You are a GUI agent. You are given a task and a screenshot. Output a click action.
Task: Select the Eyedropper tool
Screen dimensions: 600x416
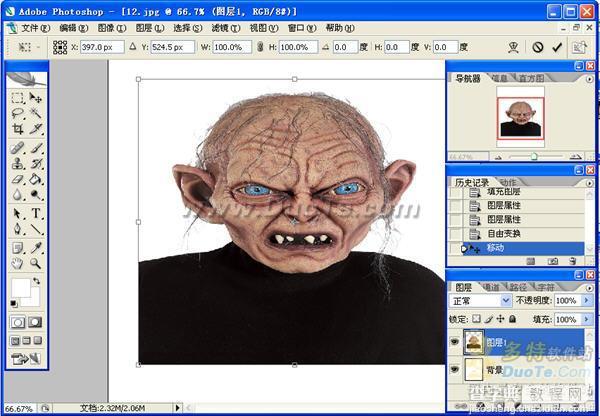[36, 248]
